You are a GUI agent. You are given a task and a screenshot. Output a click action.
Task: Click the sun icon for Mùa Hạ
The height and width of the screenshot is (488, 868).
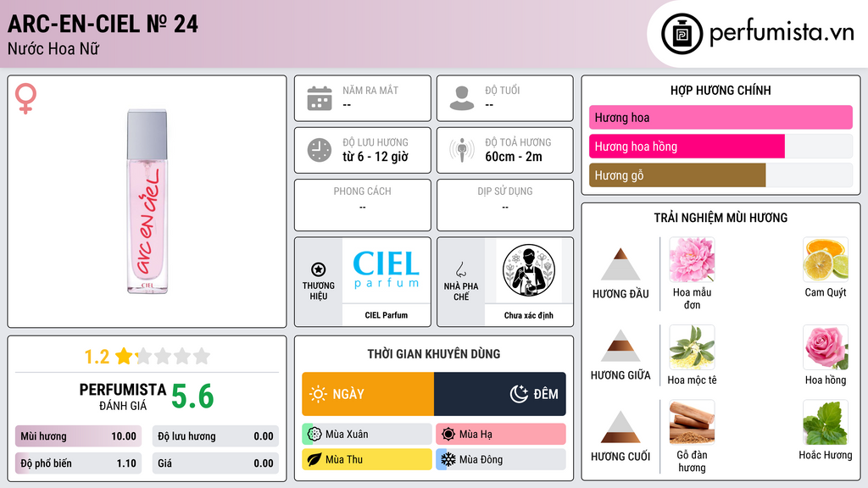tap(448, 435)
